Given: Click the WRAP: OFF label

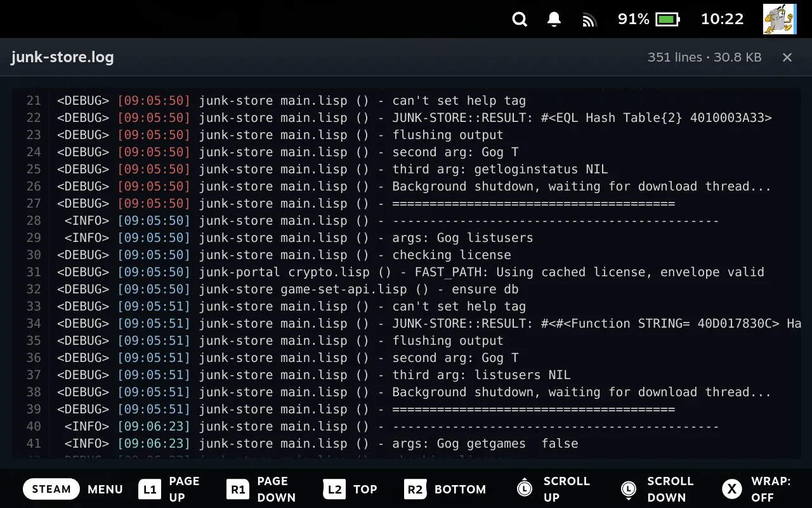Looking at the screenshot, I should [771, 489].
